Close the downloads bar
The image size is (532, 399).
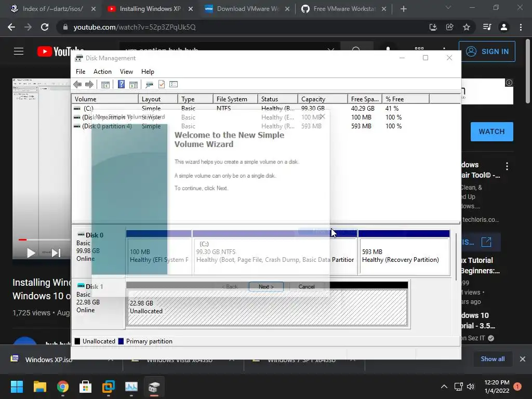(x=523, y=359)
